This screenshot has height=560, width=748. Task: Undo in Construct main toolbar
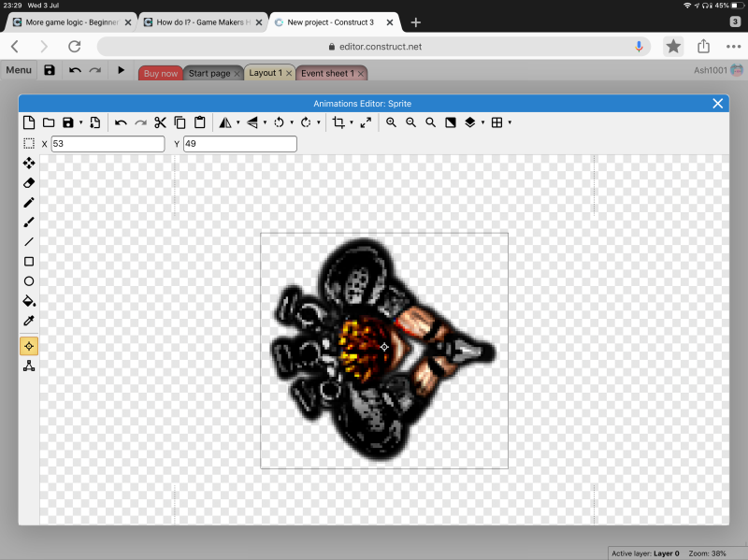coord(75,70)
